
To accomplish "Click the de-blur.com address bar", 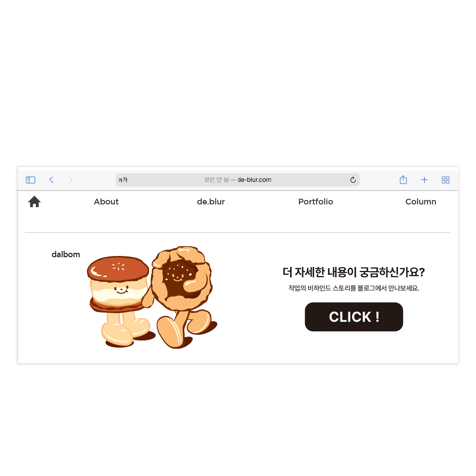I will (238, 180).
